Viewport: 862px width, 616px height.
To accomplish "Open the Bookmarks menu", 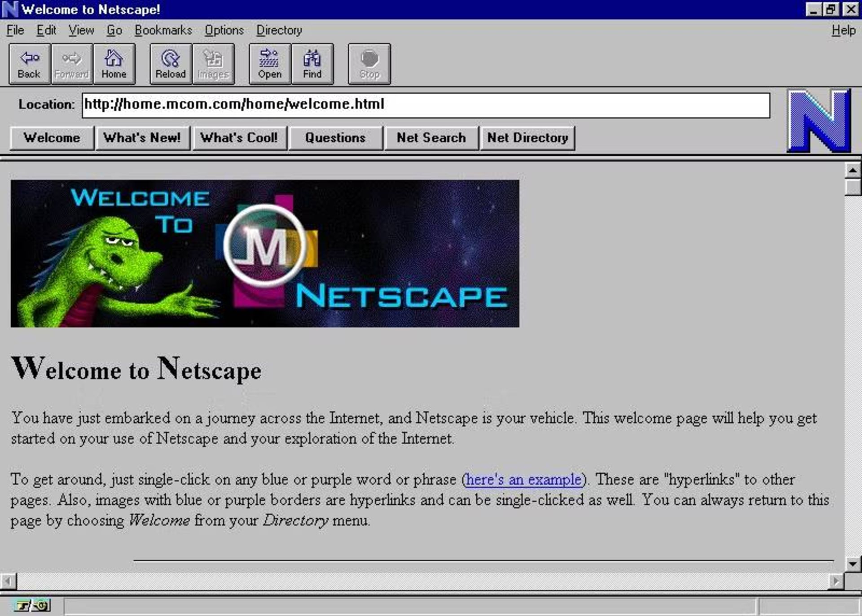I will [163, 30].
